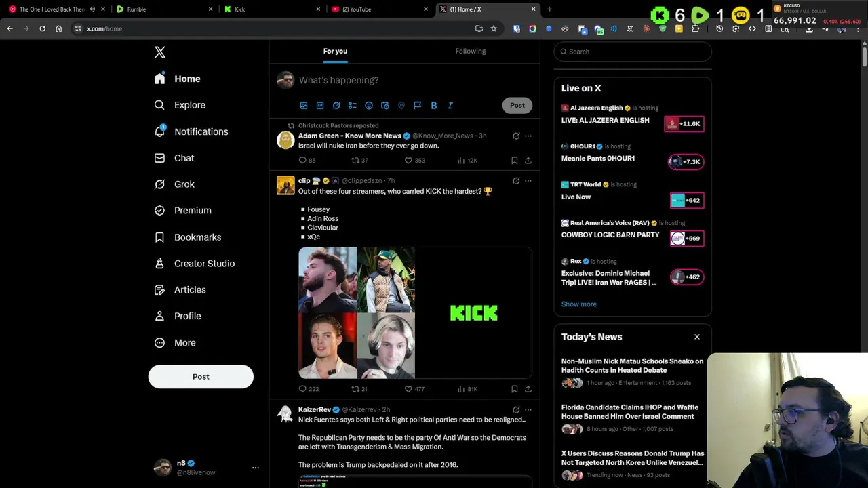Click the Search field on X
Viewport: 868px width, 488px height.
(x=633, y=52)
